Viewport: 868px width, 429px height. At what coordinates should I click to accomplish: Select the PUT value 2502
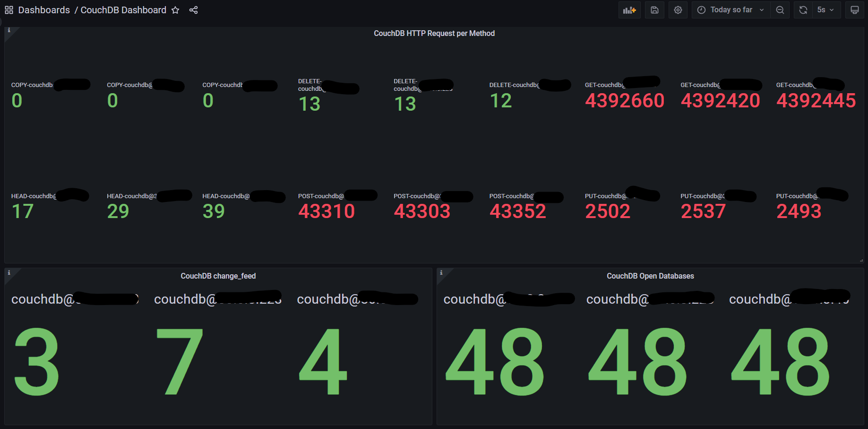(x=608, y=211)
